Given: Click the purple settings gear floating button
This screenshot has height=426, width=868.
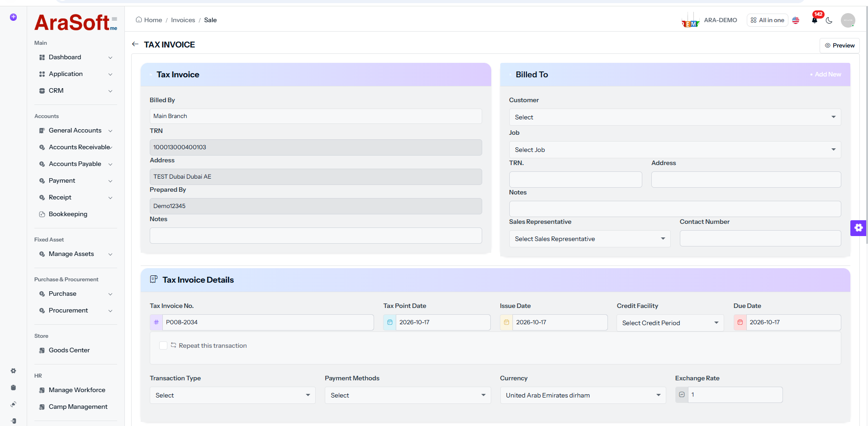Looking at the screenshot, I should click(858, 228).
